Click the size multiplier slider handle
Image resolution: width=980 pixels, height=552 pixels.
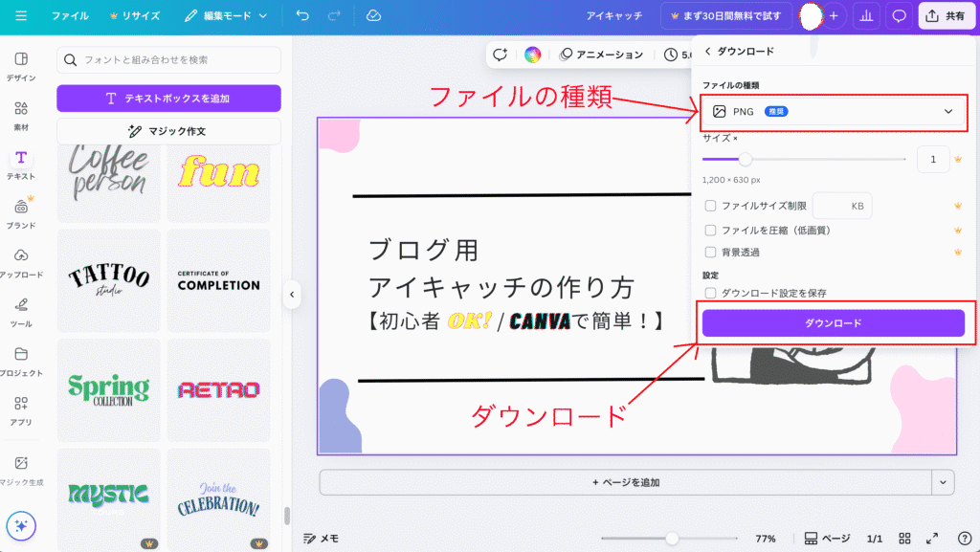(x=745, y=159)
